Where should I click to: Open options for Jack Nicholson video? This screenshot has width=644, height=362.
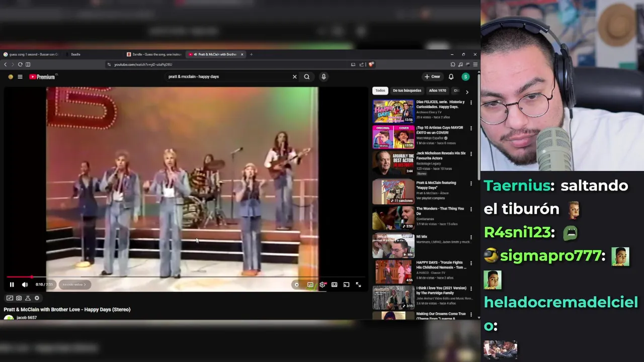click(471, 154)
